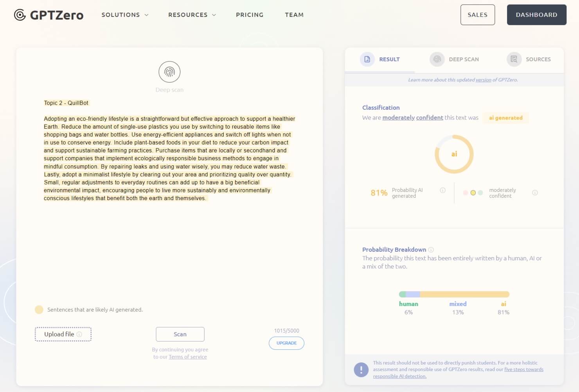Switch to the Result tab
Viewport: 579px width, 392px height.
click(379, 59)
